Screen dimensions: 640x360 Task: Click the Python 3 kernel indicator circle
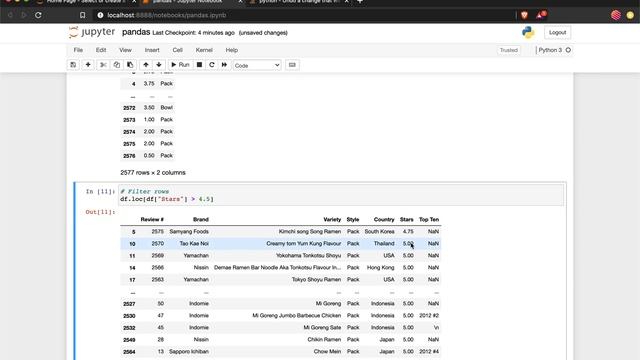(x=568, y=50)
